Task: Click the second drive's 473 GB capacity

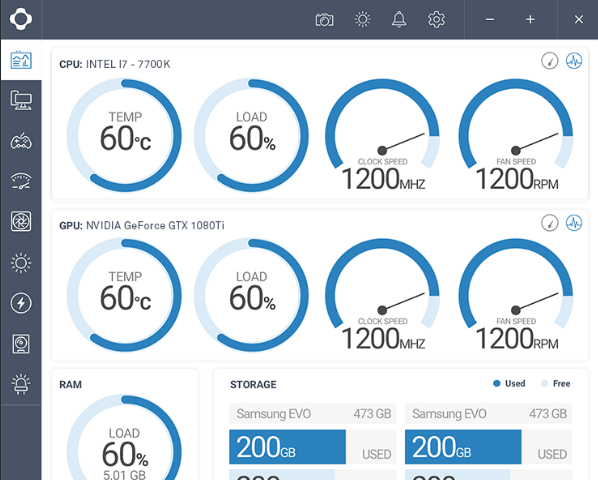Action: (548, 414)
